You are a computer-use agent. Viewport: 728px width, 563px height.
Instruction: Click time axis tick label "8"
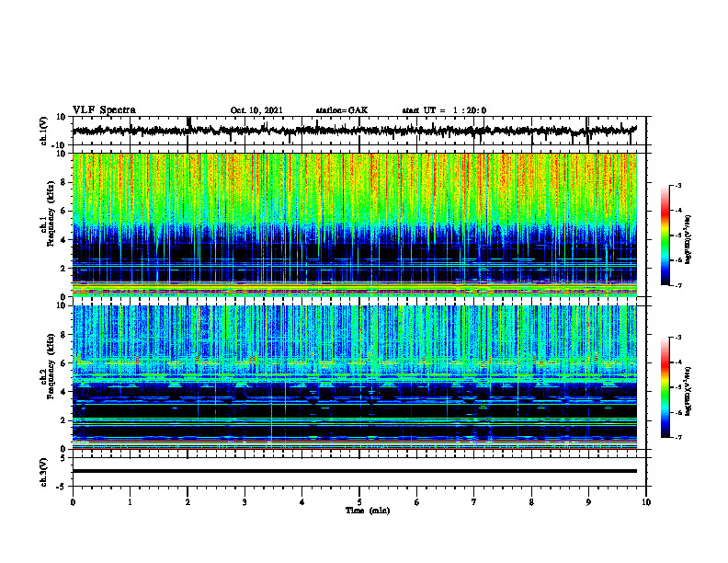531,502
